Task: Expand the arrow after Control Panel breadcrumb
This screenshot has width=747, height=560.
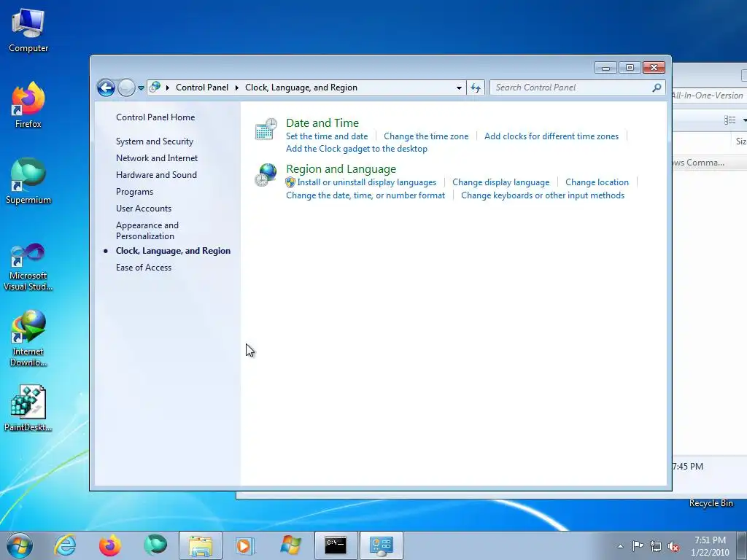Action: point(237,87)
